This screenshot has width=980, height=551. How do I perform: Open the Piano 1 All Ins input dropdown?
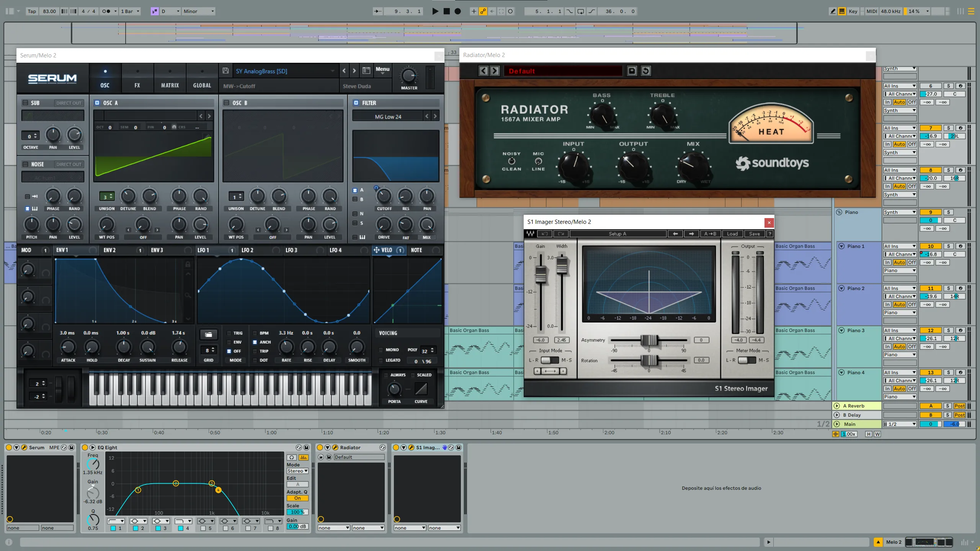900,246
